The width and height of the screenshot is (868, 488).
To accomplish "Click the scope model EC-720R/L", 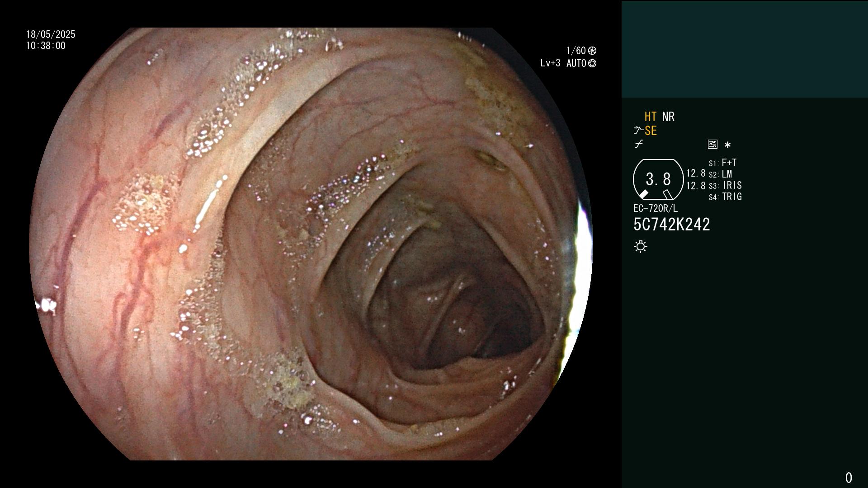I will coord(656,208).
